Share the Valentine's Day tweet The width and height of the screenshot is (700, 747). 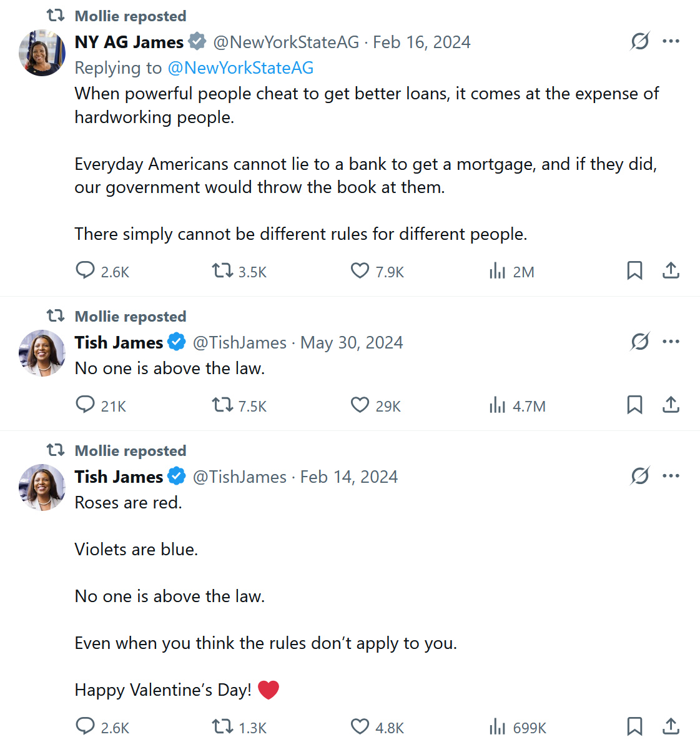point(671,726)
